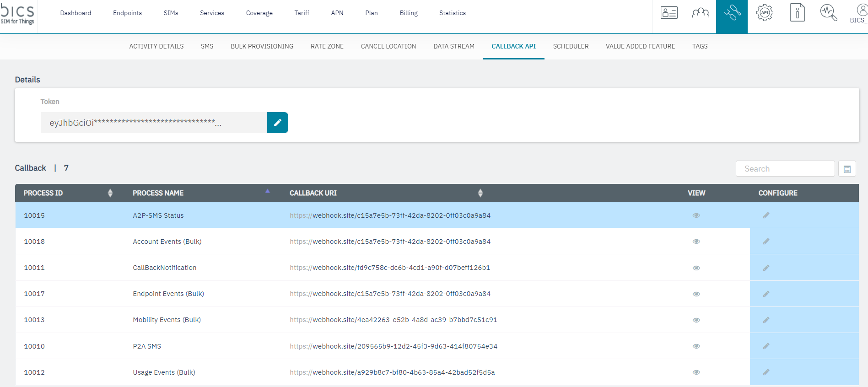This screenshot has height=387, width=868.
Task: Click the Endpoint Events (Bulk) callback URI
Action: pos(390,294)
